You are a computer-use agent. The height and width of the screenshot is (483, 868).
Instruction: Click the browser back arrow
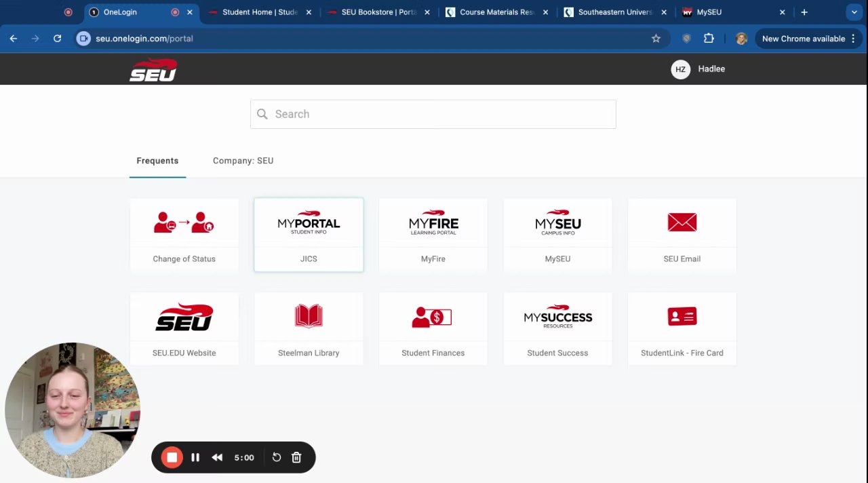(x=14, y=39)
